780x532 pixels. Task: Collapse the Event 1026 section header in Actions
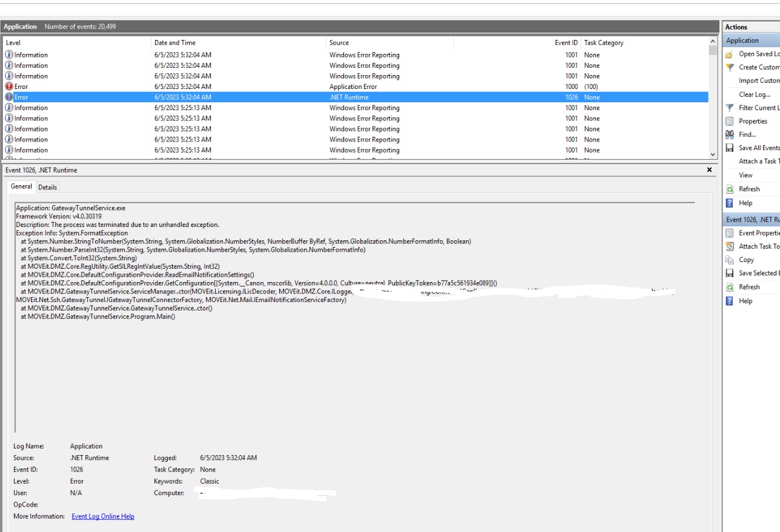(x=752, y=220)
